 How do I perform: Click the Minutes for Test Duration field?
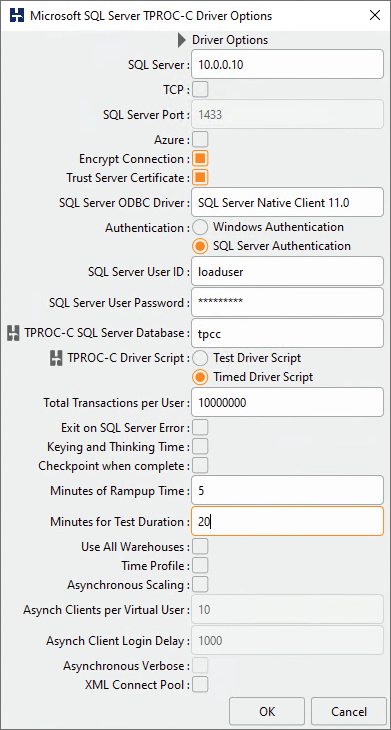(x=287, y=521)
